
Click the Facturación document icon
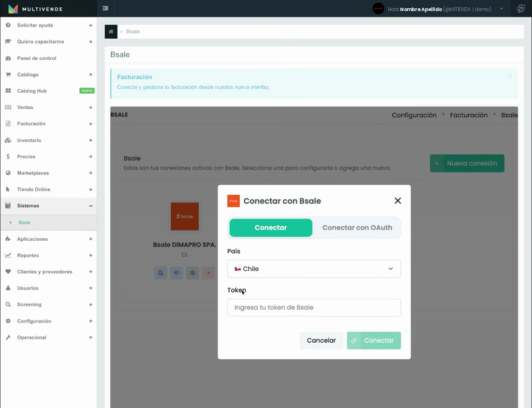tap(8, 123)
